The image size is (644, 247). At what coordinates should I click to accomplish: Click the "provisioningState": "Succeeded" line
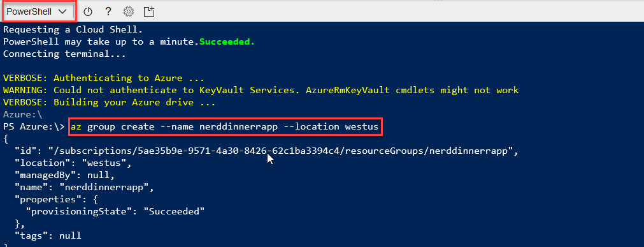115,212
